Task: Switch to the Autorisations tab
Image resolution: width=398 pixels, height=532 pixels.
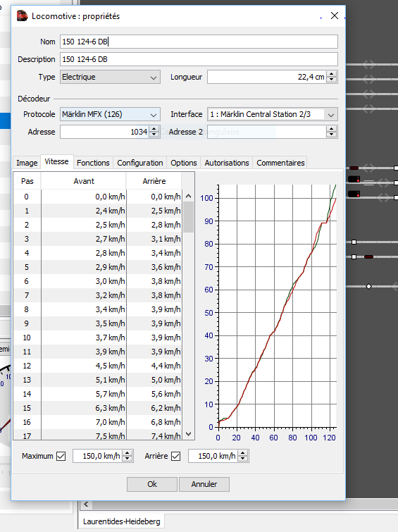Action: click(227, 163)
